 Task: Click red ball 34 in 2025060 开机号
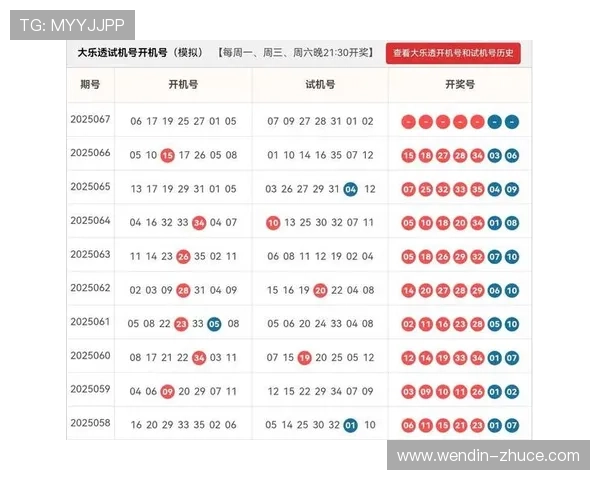pyautogui.click(x=199, y=358)
